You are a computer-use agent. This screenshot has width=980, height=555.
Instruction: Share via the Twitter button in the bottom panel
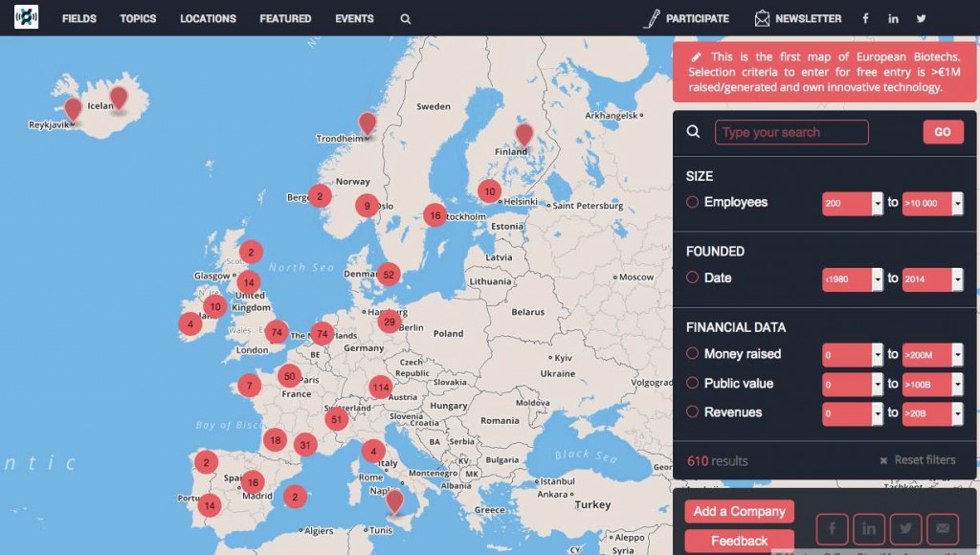pyautogui.click(x=905, y=529)
